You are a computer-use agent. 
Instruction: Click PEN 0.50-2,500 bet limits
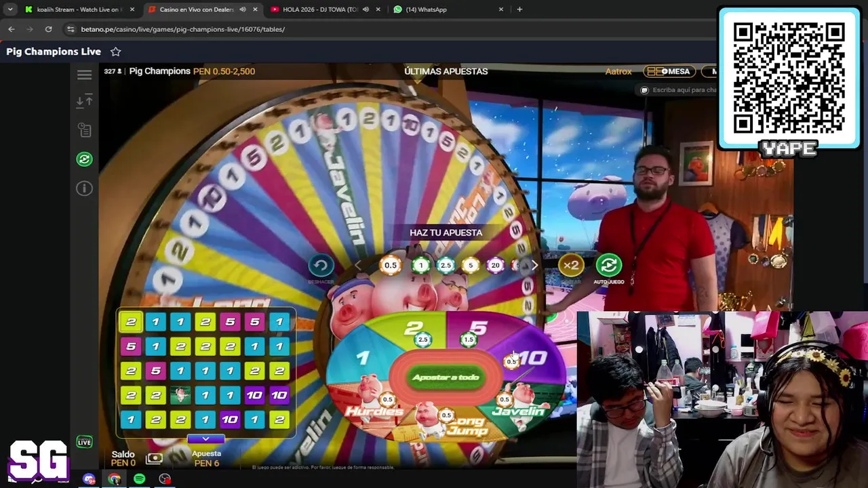[x=224, y=71]
